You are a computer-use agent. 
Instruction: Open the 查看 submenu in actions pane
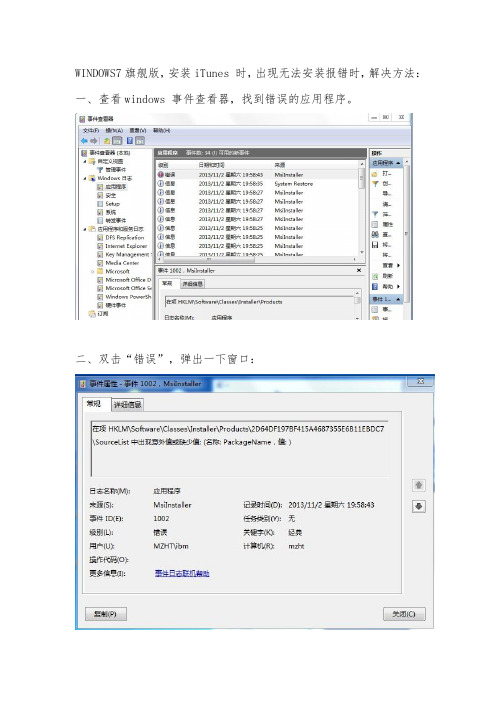pos(391,265)
